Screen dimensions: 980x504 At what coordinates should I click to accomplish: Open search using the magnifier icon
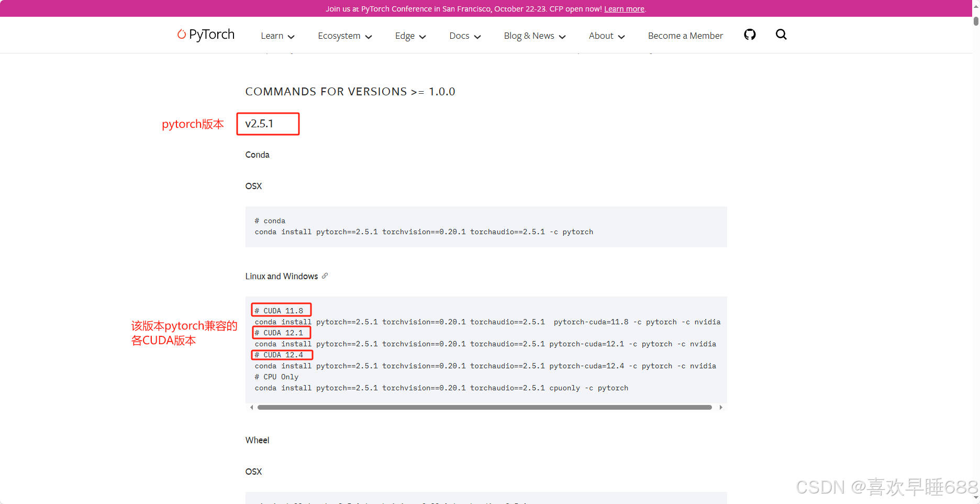[x=781, y=34]
